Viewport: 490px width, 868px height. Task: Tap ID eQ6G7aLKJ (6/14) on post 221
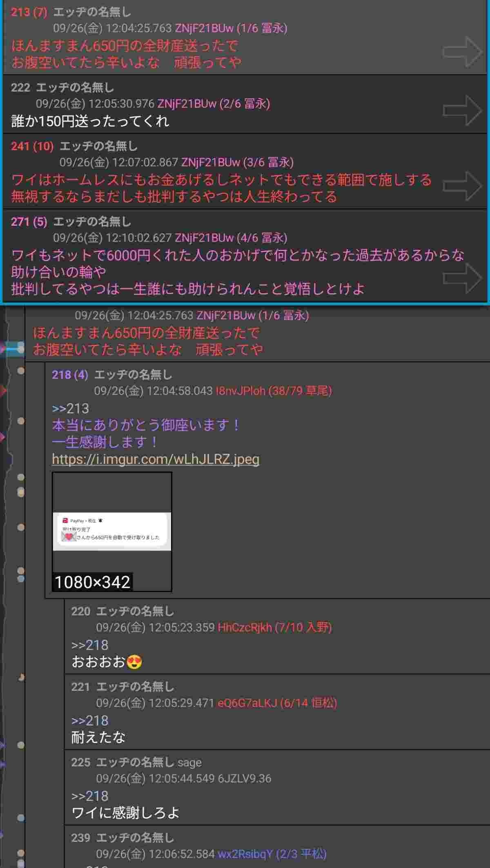pos(277,703)
